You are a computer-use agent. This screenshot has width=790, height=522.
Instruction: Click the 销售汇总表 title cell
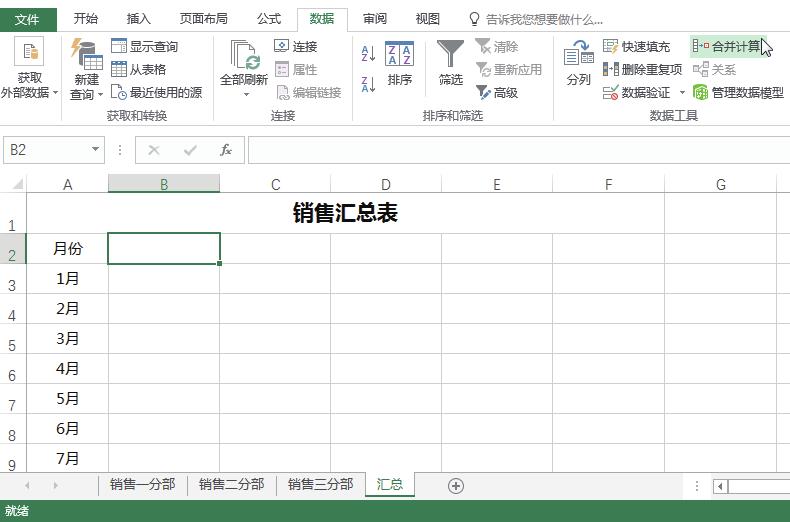[345, 213]
